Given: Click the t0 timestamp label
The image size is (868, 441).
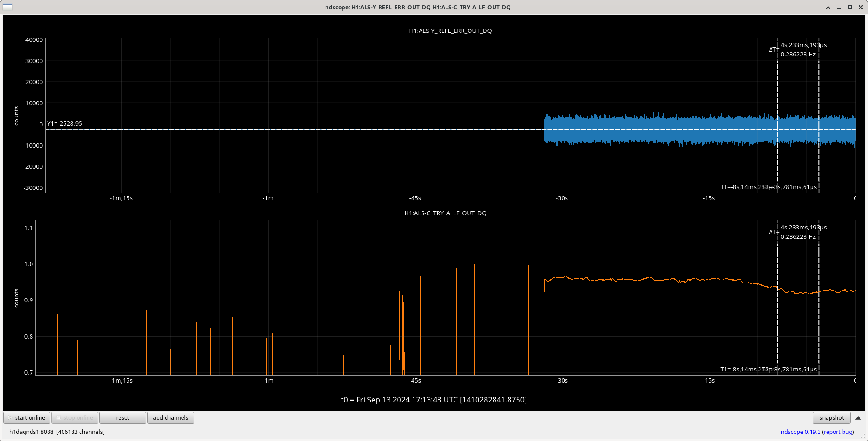Looking at the screenshot, I should [x=434, y=400].
